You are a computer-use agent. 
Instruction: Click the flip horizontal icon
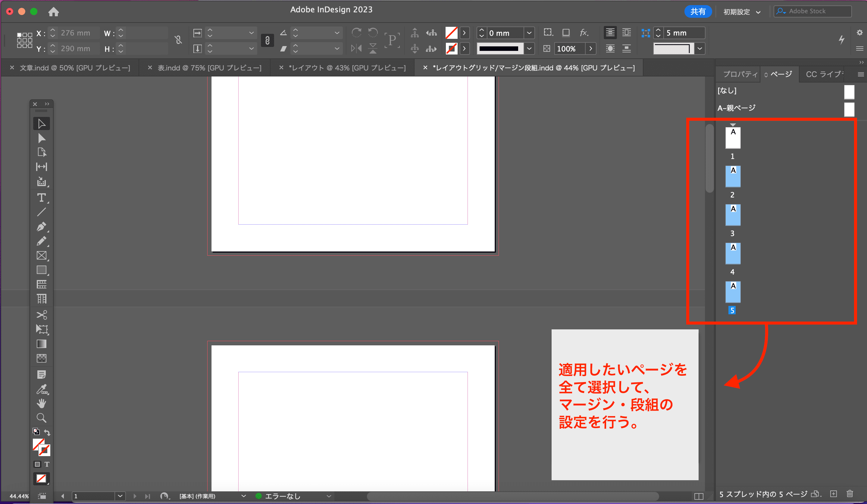pyautogui.click(x=356, y=48)
